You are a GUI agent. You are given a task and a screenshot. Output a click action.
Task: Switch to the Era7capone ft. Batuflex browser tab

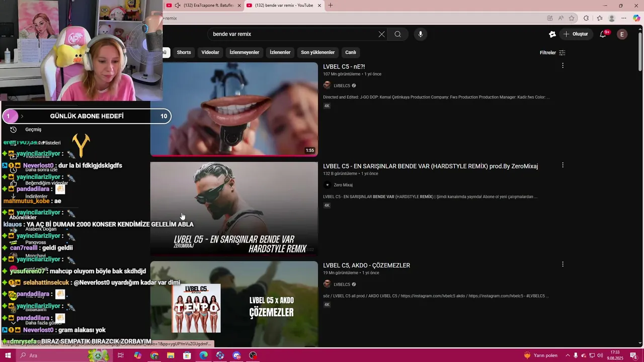[x=204, y=6]
